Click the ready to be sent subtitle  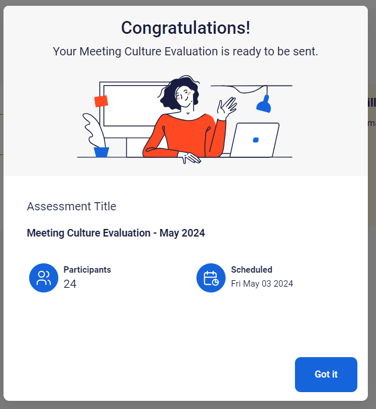point(185,52)
